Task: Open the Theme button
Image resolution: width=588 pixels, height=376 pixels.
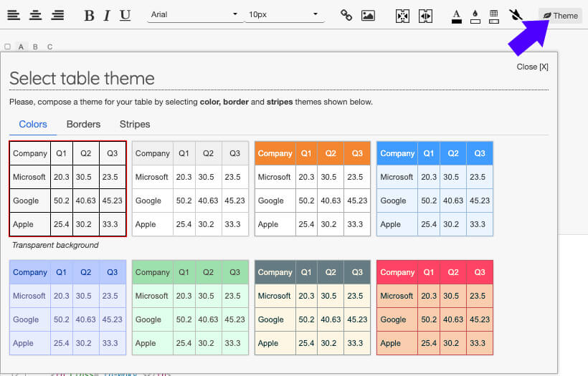Action: tap(561, 16)
